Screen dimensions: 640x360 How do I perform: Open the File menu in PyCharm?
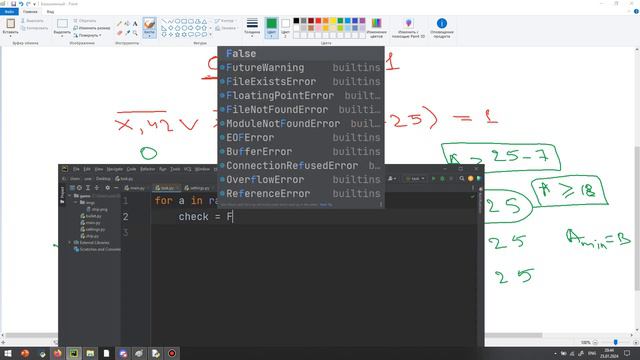pos(76,169)
